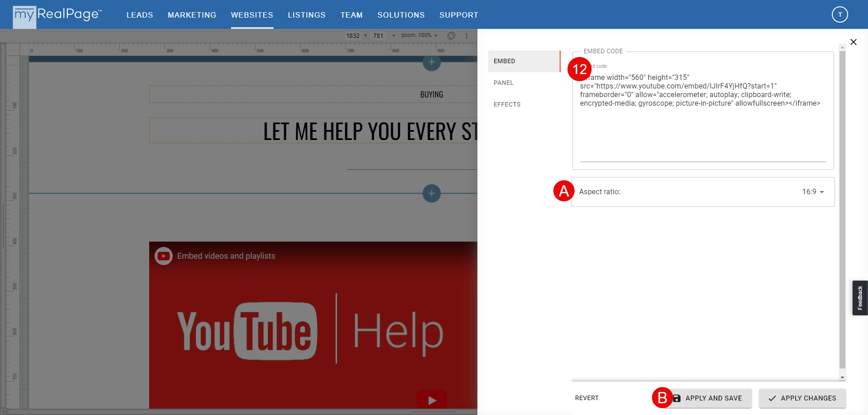Open the Listings menu

tap(307, 15)
